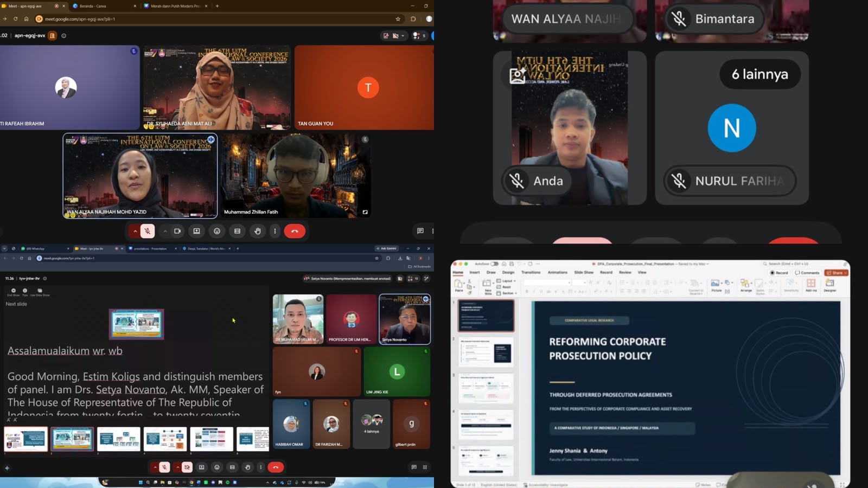
Task: Show participants list in apn-egqj-avx meeting
Action: click(x=419, y=35)
